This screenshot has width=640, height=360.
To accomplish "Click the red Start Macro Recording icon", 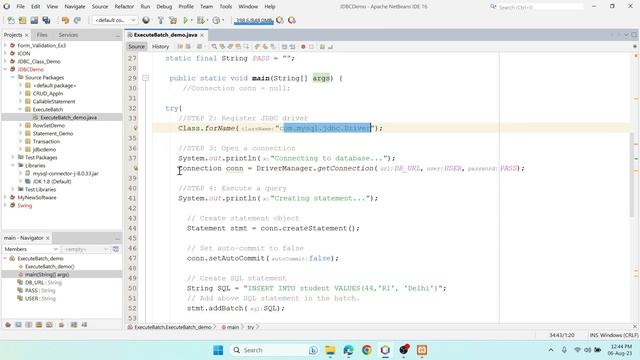I will 303,47.
